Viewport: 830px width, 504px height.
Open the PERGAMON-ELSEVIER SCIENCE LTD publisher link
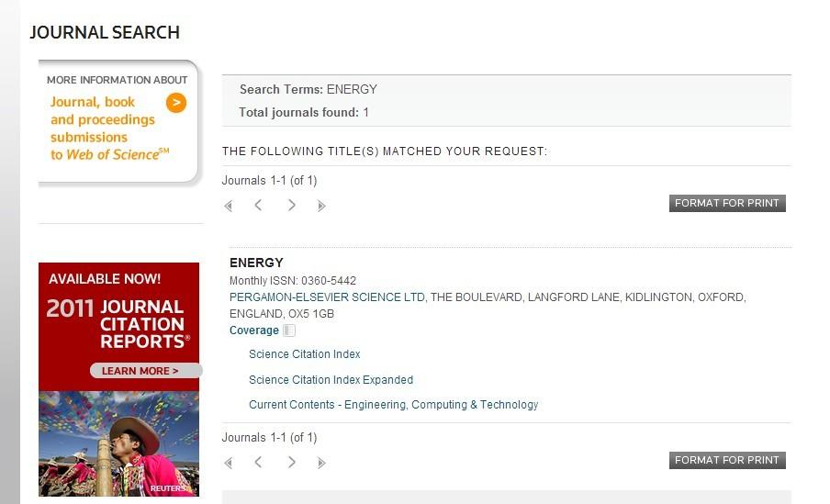[x=327, y=297]
